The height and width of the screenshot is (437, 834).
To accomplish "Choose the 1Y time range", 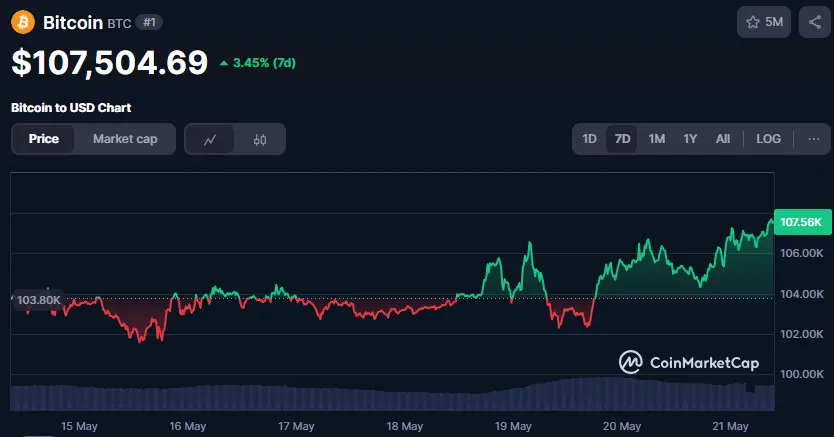I will pos(690,139).
